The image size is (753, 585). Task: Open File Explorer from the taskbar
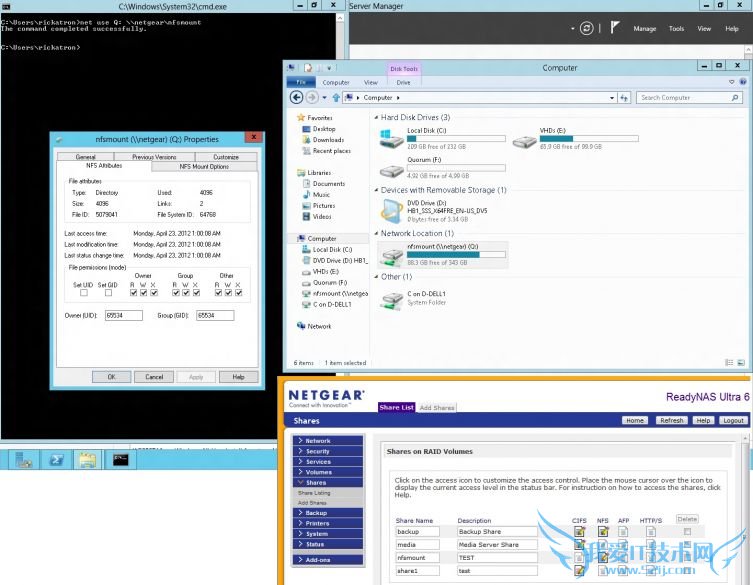click(x=88, y=460)
